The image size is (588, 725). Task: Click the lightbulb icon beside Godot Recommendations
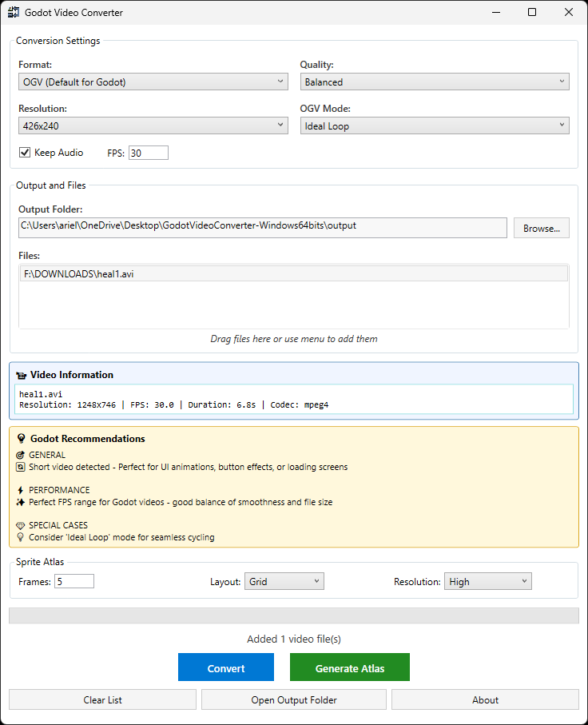click(21, 439)
